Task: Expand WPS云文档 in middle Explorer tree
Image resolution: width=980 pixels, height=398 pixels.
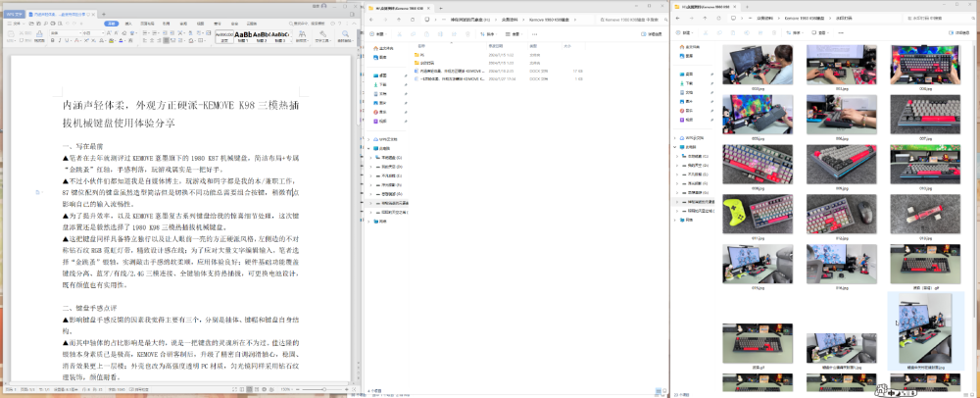Action: 369,138
